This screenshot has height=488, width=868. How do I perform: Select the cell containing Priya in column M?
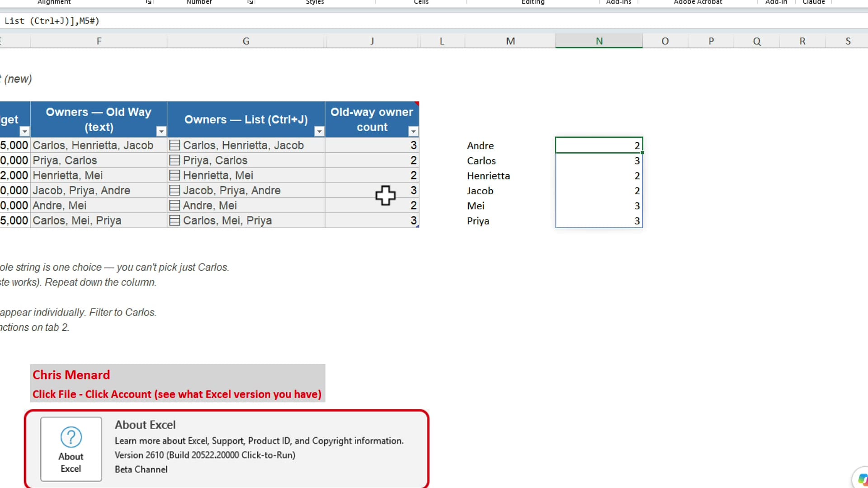(x=510, y=221)
